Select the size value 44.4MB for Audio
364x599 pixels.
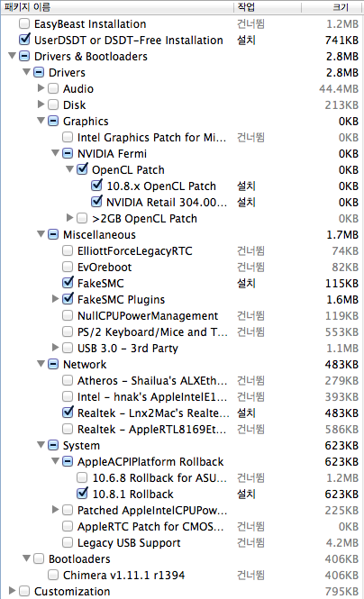339,89
